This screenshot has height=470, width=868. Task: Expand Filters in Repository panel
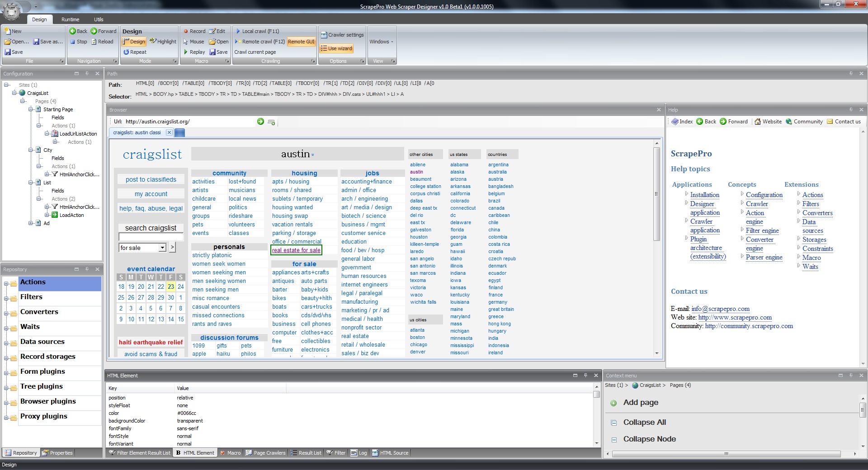[x=6, y=299]
